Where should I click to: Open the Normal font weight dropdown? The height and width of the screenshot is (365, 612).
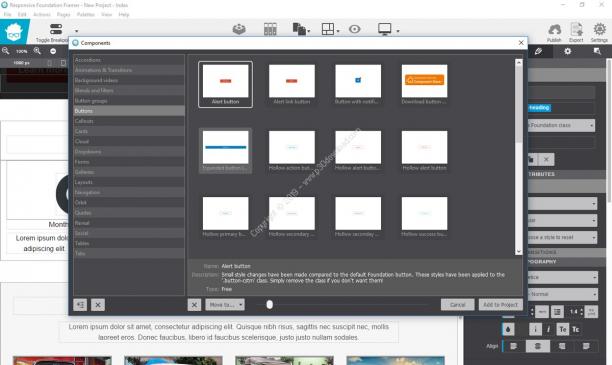(x=563, y=294)
